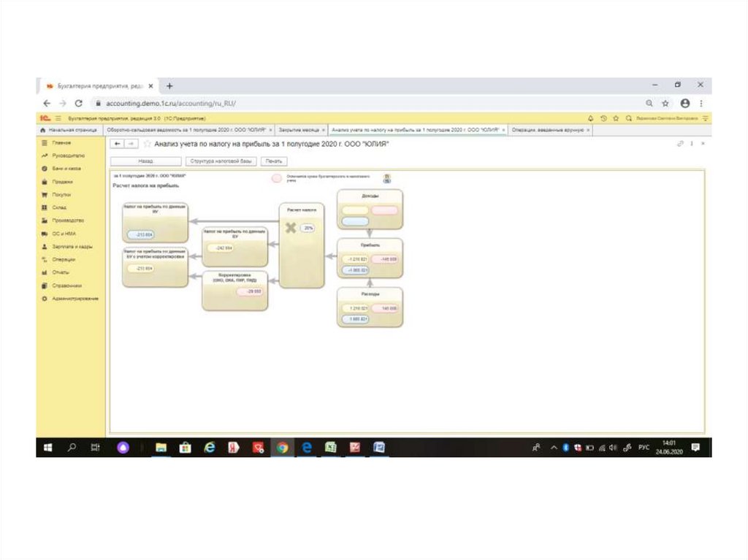Open the 'Банк и касса' sidebar section
The image size is (748, 560).
pos(66,168)
